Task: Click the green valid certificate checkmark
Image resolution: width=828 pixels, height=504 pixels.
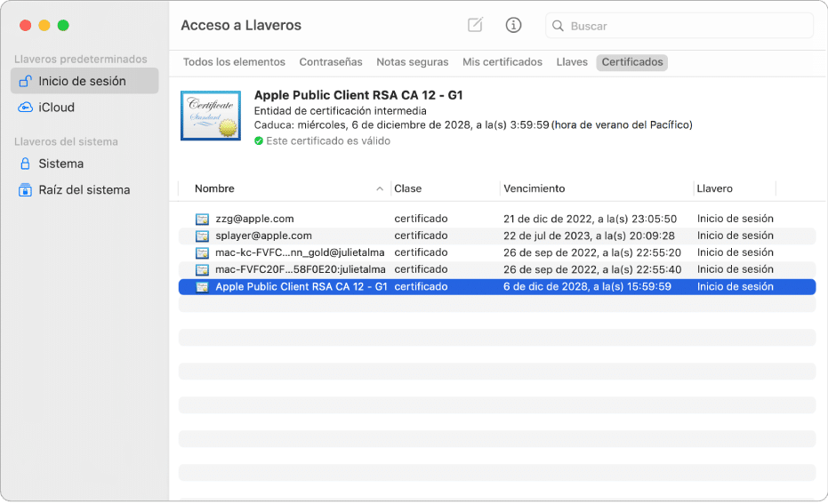Action: [259, 141]
